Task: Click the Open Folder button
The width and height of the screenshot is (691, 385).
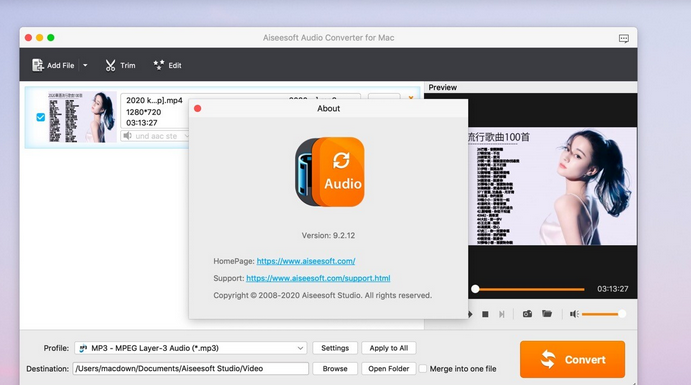Action: [x=389, y=369]
